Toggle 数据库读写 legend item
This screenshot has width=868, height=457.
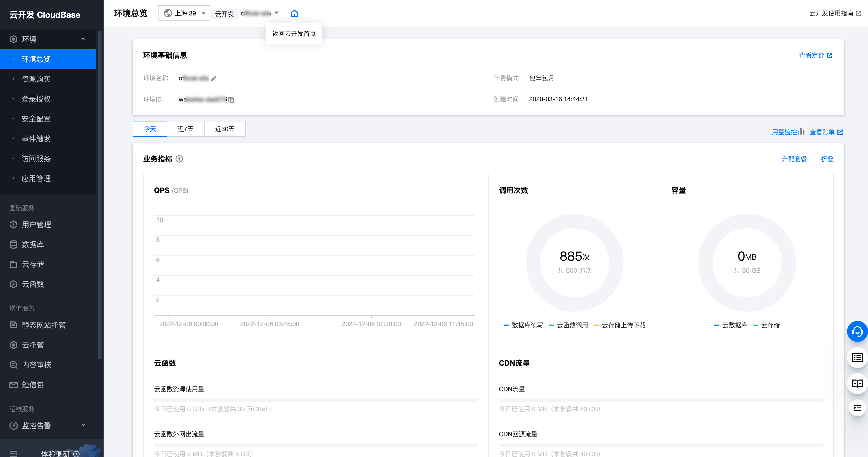coord(523,325)
